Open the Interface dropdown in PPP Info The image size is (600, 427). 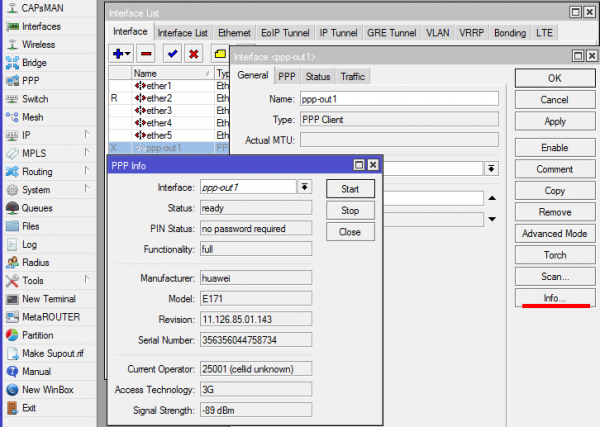pos(305,187)
